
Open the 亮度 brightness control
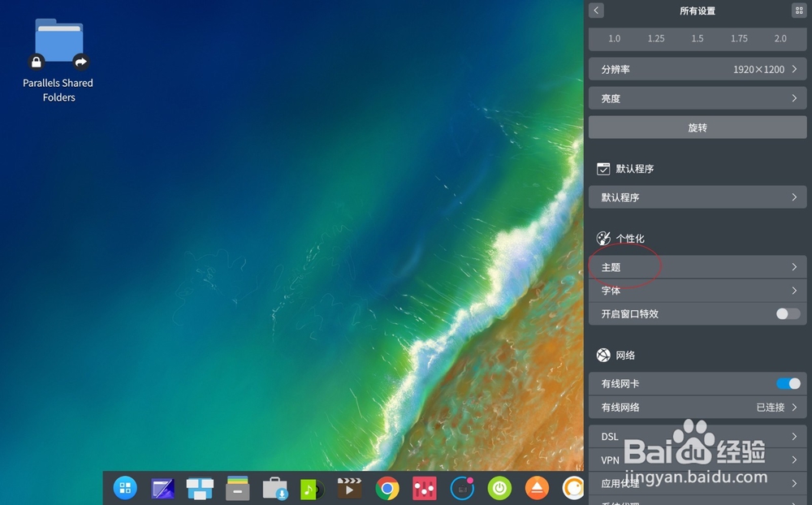[x=697, y=97]
